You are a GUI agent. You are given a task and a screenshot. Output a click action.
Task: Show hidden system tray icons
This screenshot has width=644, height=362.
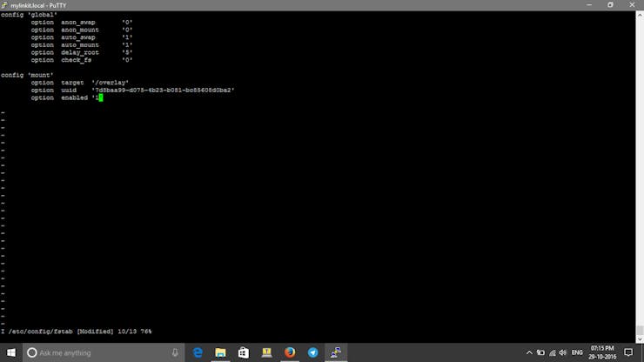[x=529, y=352]
